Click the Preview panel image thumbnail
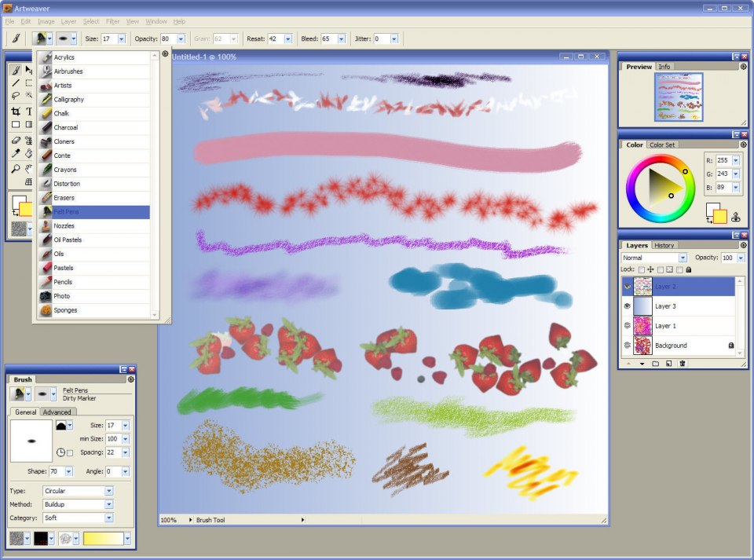This screenshot has width=754, height=560. 679,97
